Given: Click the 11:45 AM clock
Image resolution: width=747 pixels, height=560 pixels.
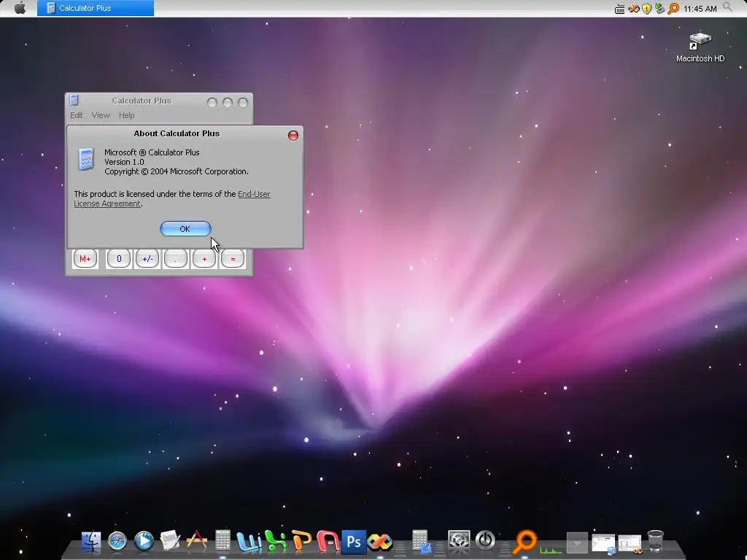Looking at the screenshot, I should tap(700, 9).
